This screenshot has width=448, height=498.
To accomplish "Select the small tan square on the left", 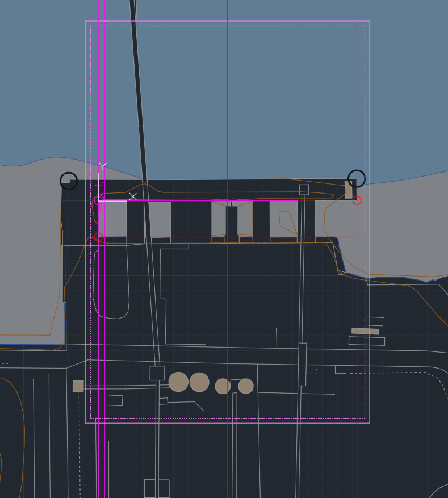I will coord(78,386).
